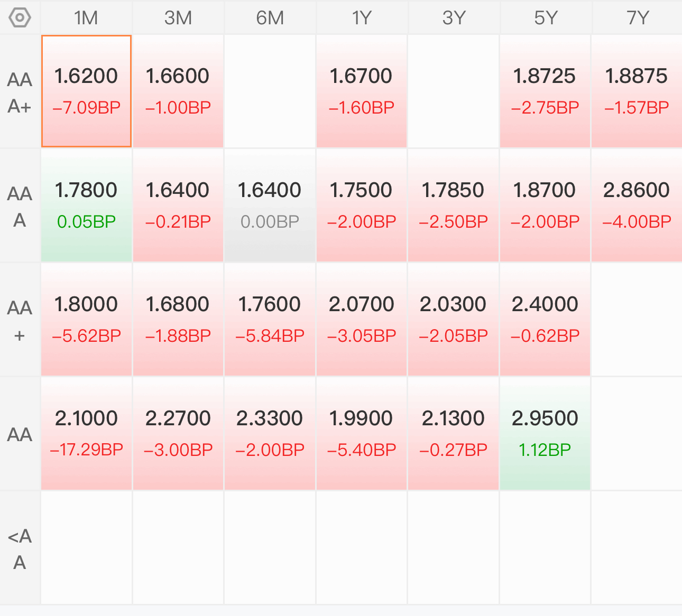682x616 pixels.
Task: Select the 1.8875 AAA+ 7Y cell
Action: point(637,91)
